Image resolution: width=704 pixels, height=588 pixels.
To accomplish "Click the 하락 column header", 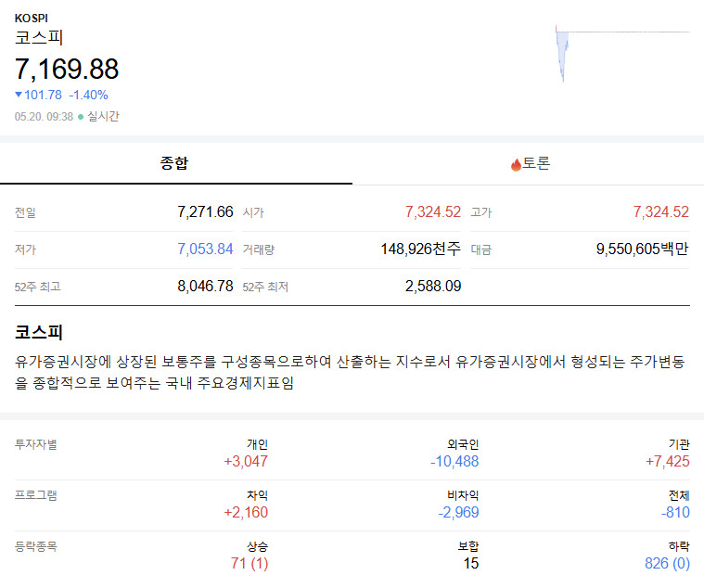I will tap(679, 546).
